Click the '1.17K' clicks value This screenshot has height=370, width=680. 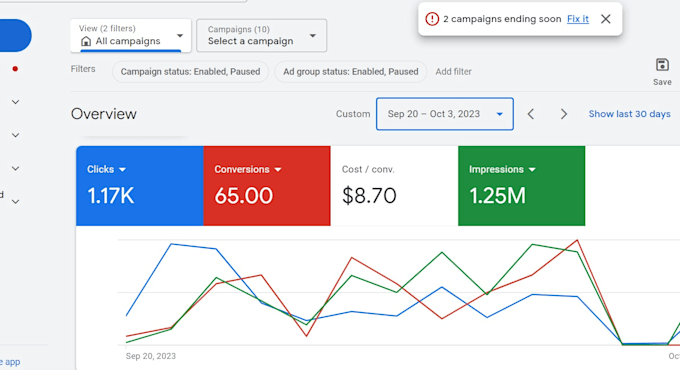(x=111, y=196)
